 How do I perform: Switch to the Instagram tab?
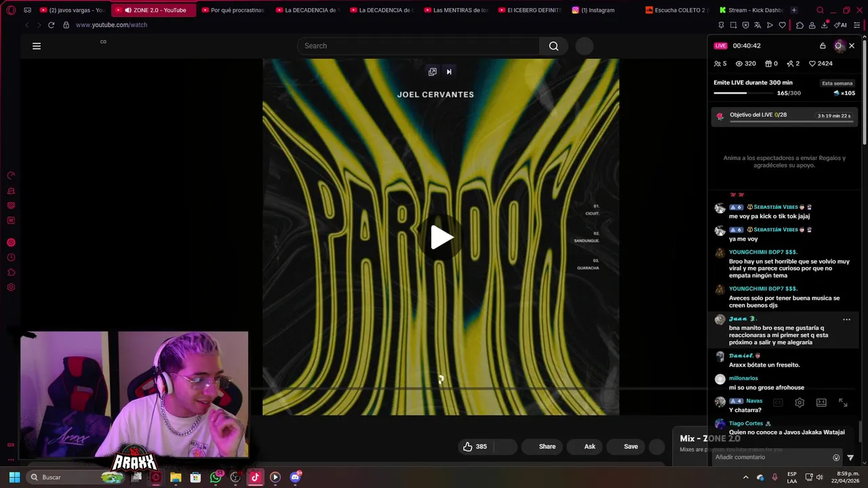(599, 10)
